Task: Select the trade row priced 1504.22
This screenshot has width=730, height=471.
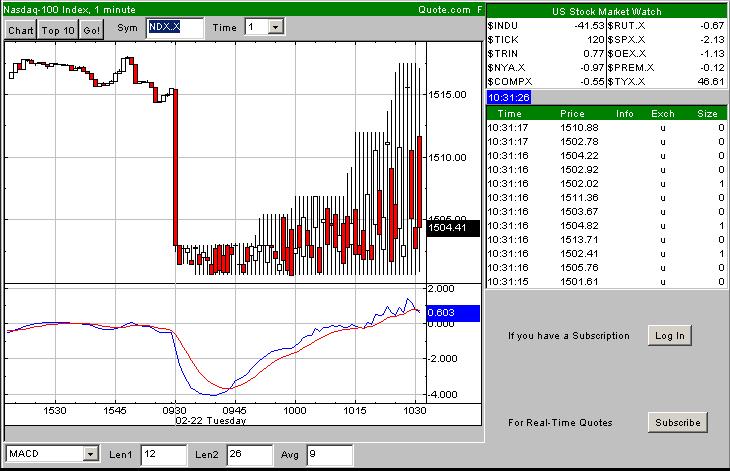Action: (x=606, y=155)
